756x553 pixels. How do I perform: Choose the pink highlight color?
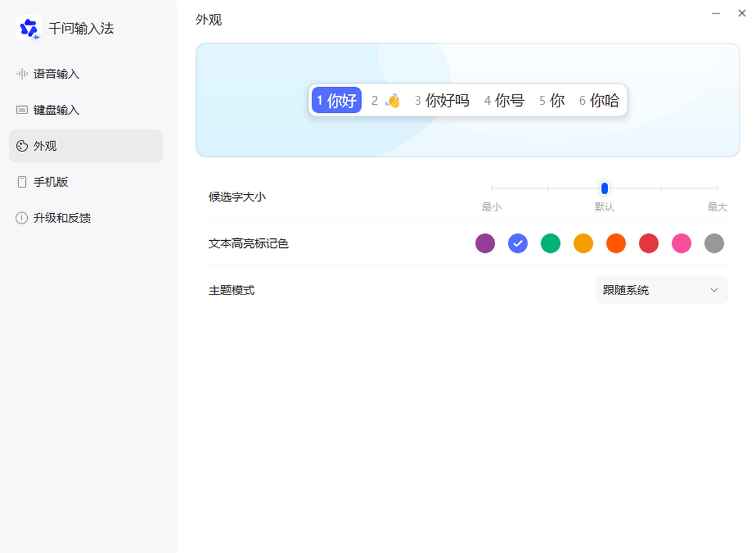coord(682,243)
